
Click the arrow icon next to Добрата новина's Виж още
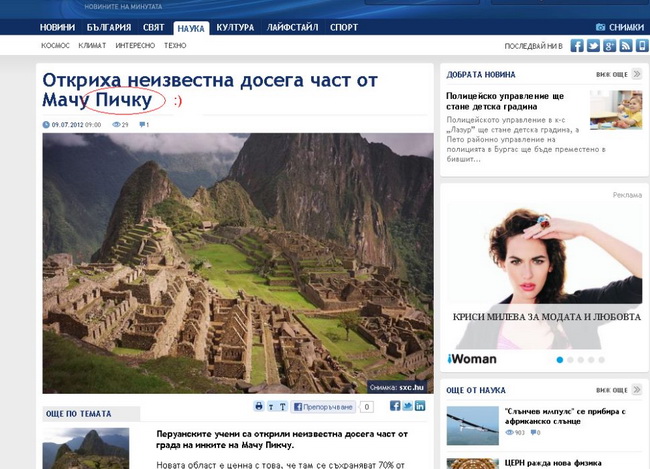637,74
